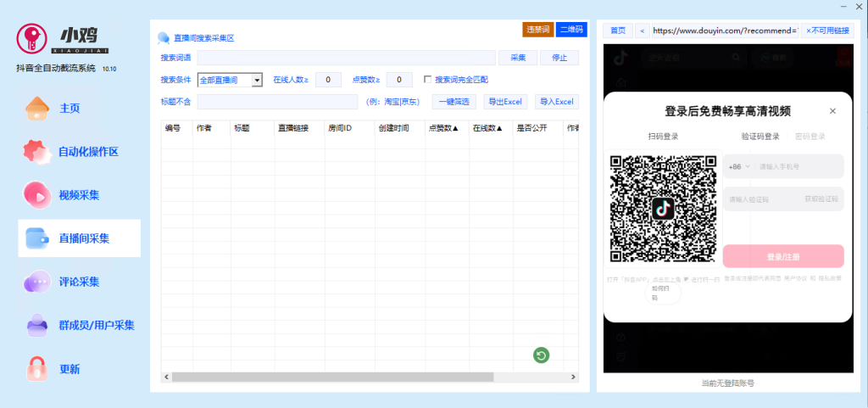The height and width of the screenshot is (408, 868).
Task: Click the 停止 button
Action: [559, 58]
